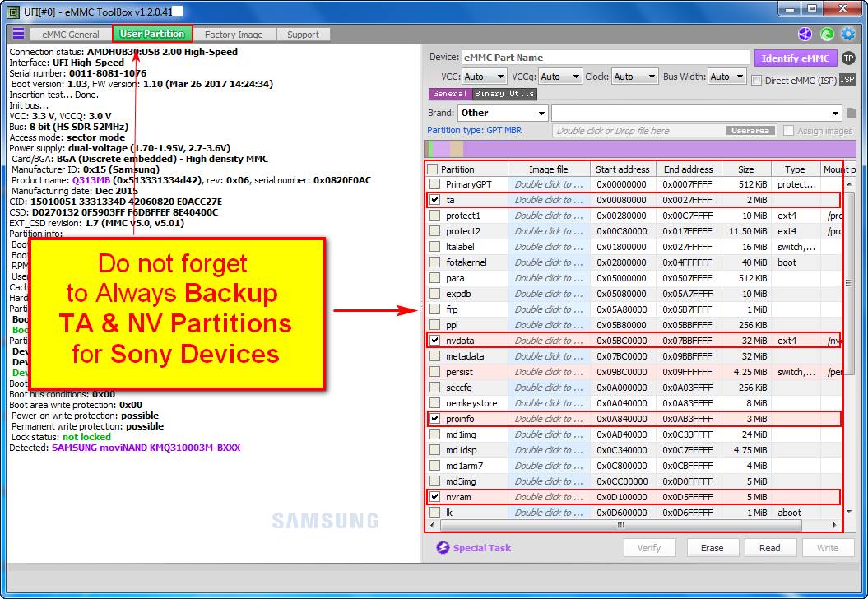Image resolution: width=868 pixels, height=599 pixels.
Task: Select the User Partition tab
Action: tap(152, 34)
